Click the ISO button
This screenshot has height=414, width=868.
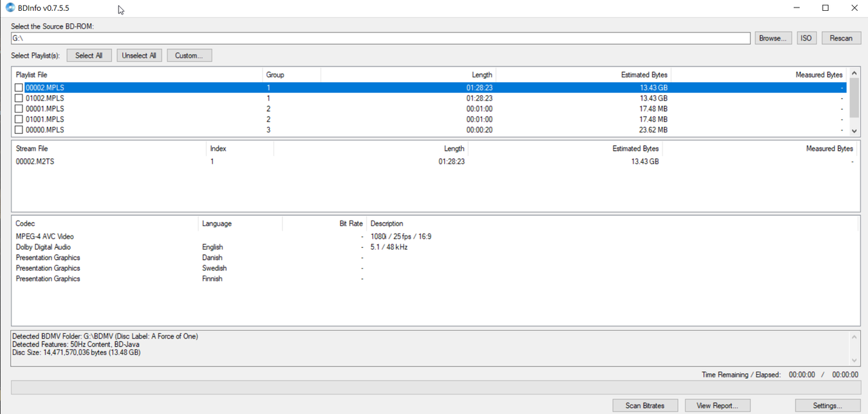(806, 38)
